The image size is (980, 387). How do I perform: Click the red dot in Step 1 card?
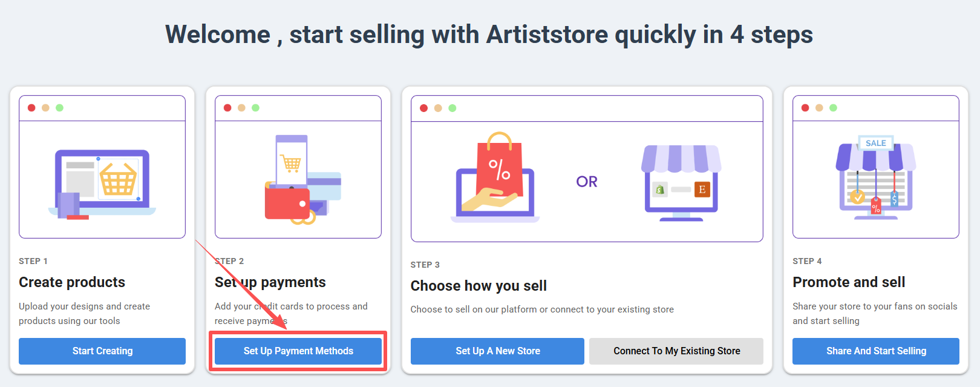point(31,108)
